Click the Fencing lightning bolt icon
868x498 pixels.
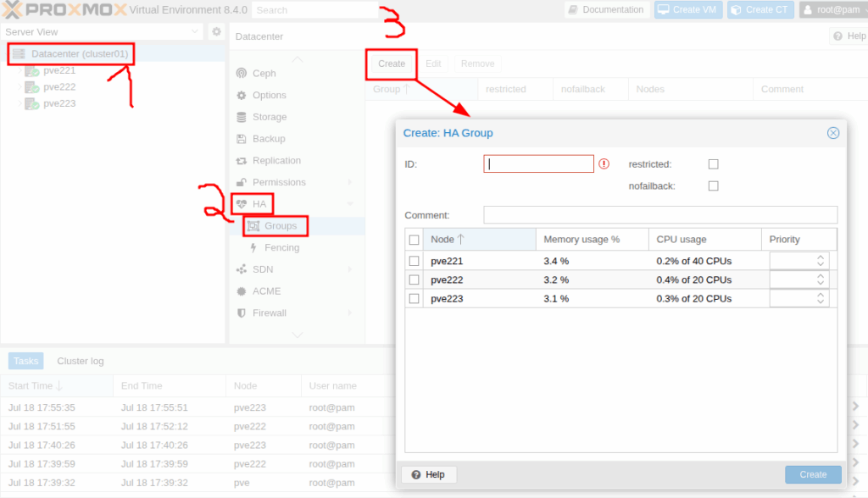pyautogui.click(x=253, y=247)
